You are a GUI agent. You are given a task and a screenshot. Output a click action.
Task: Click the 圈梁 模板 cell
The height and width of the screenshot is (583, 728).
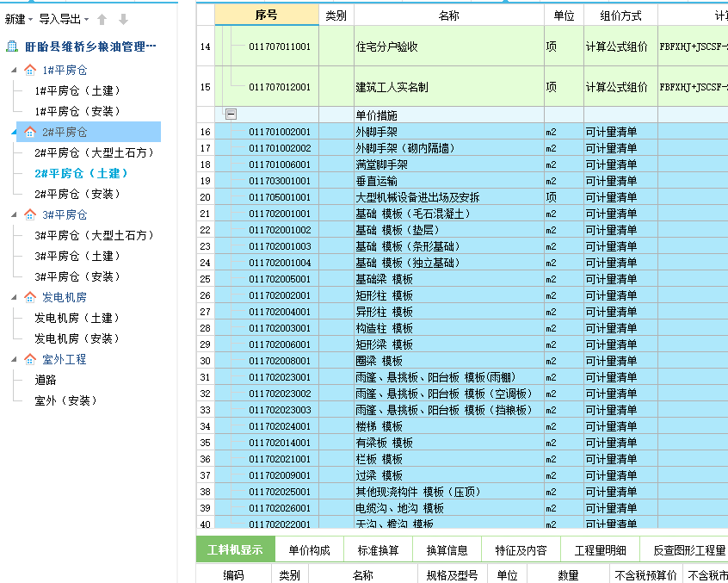tap(449, 361)
